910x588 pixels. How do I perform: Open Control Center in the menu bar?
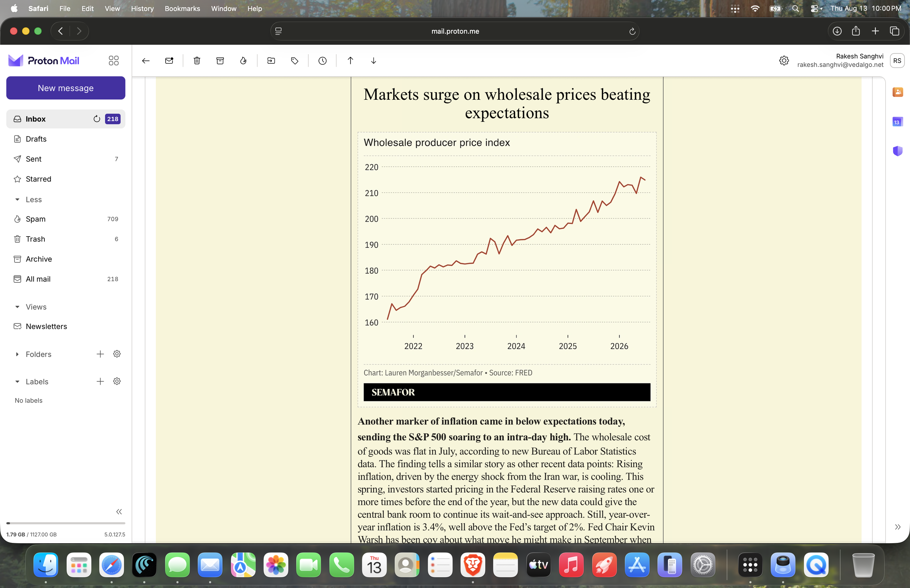(815, 8)
